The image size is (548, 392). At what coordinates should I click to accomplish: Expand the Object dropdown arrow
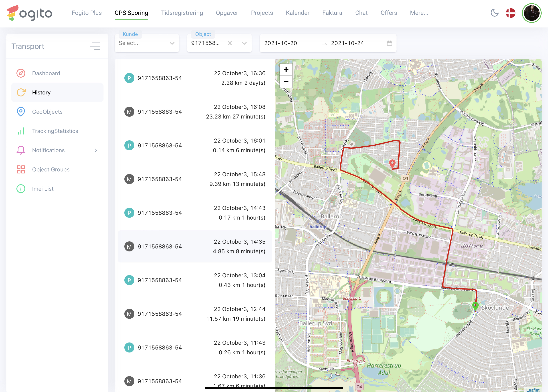(x=244, y=43)
